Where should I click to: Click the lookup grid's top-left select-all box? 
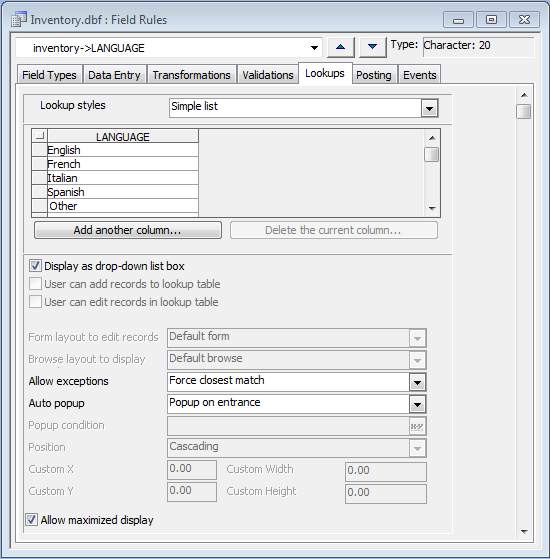40,136
